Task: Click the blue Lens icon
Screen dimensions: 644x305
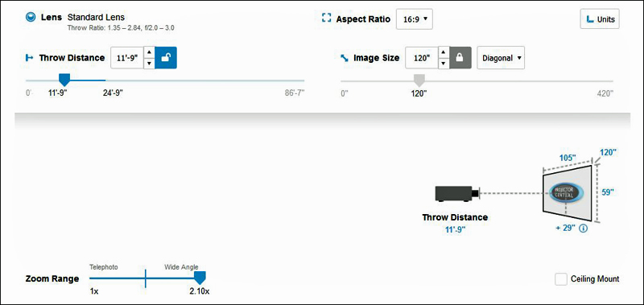Action: (31, 17)
